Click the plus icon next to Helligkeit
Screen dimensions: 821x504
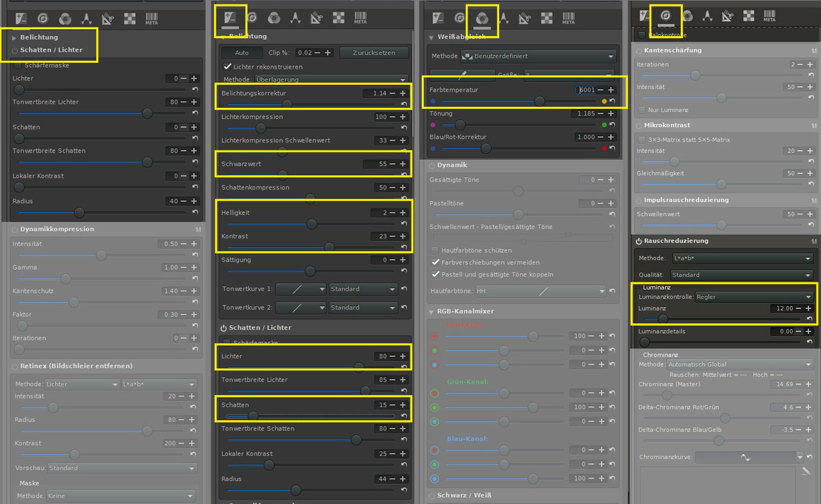click(403, 213)
